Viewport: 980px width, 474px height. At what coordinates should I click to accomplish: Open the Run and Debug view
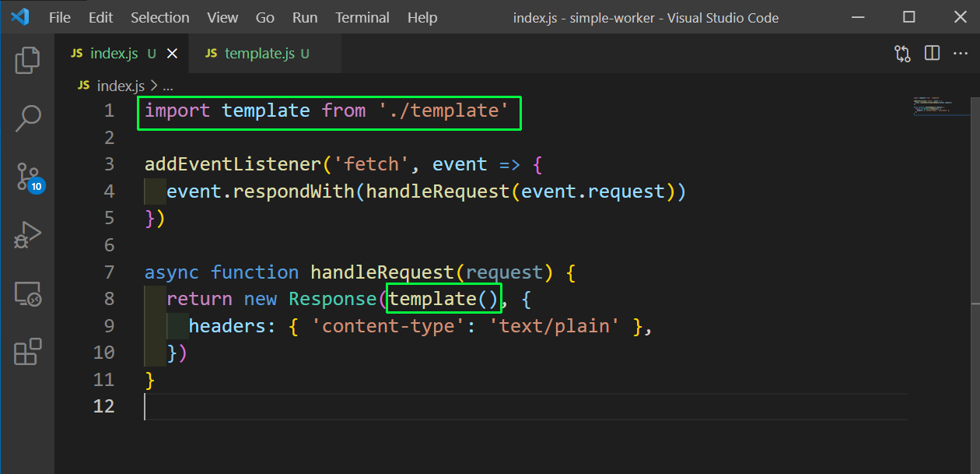(27, 236)
